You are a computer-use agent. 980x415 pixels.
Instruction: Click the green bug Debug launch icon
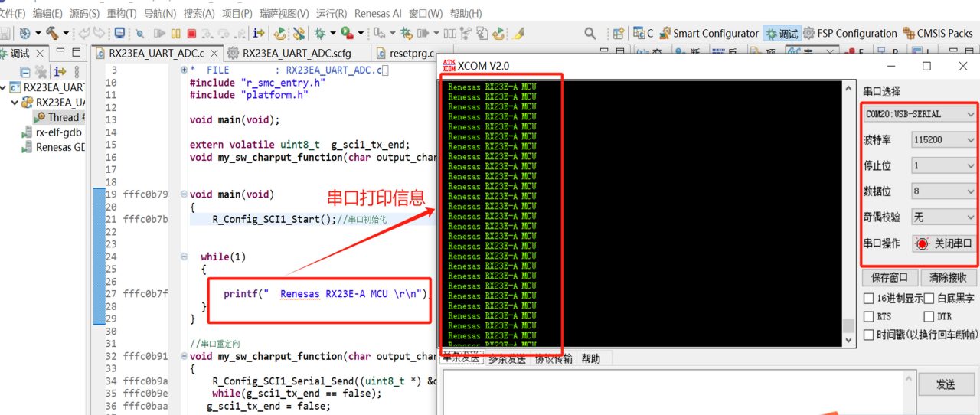tap(320, 34)
